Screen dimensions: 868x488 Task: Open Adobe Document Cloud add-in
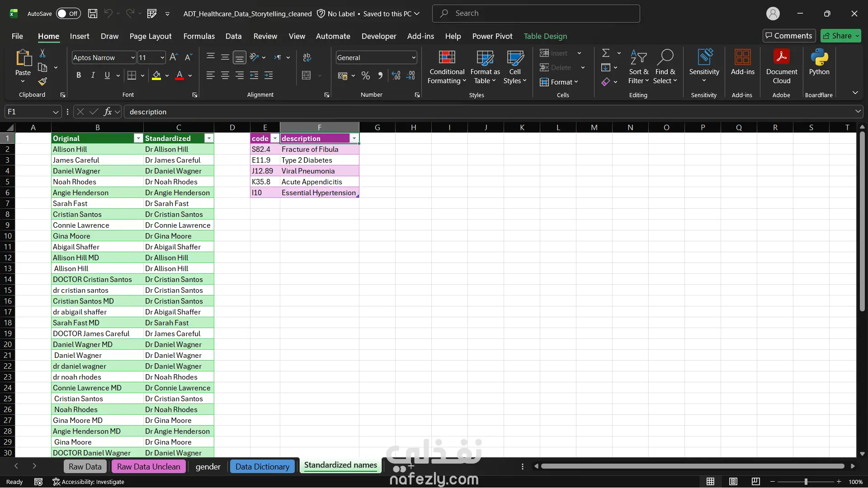click(x=781, y=67)
